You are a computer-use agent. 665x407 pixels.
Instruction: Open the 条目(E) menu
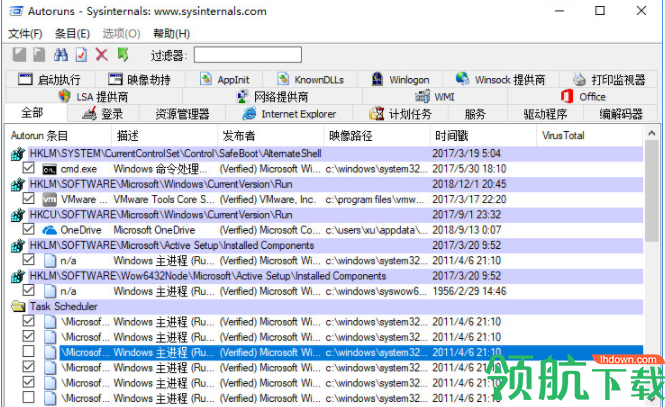tap(72, 33)
